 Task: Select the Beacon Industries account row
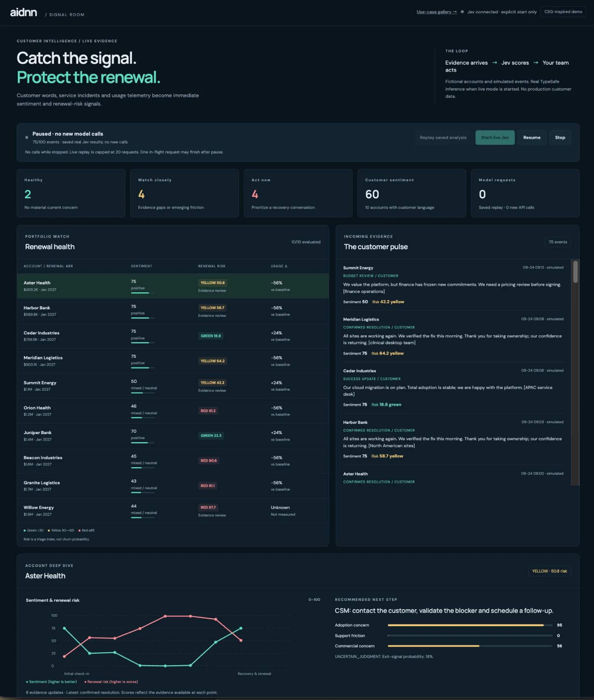(173, 461)
